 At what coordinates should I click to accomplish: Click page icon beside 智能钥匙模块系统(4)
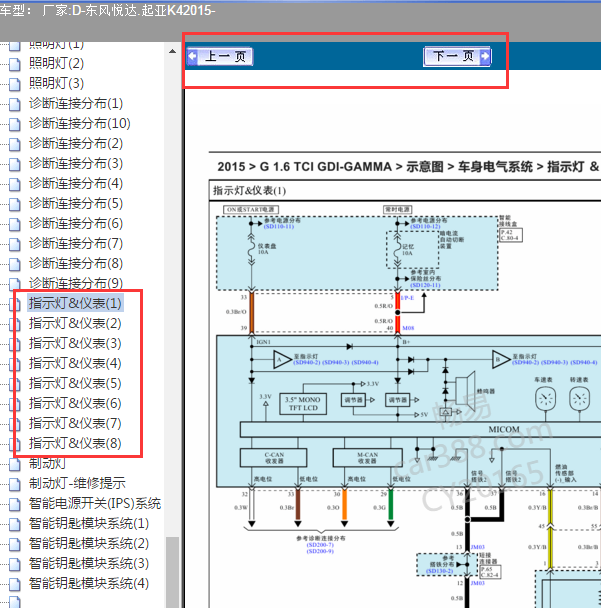tap(15, 585)
